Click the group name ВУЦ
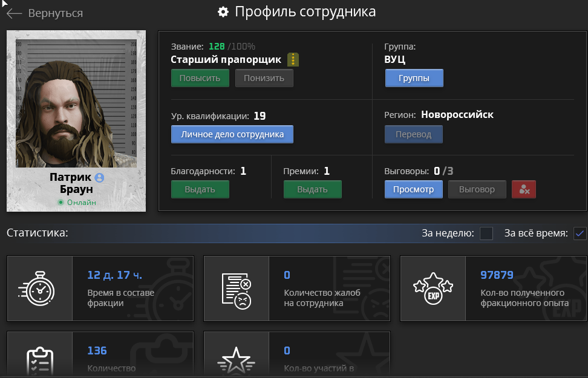The height and width of the screenshot is (378, 588). tap(394, 60)
